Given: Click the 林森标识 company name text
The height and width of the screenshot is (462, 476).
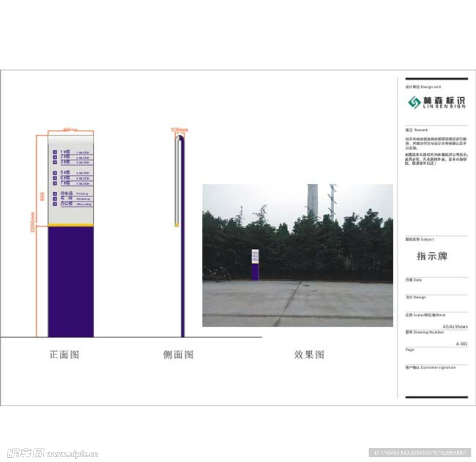Looking at the screenshot, I should click(444, 100).
